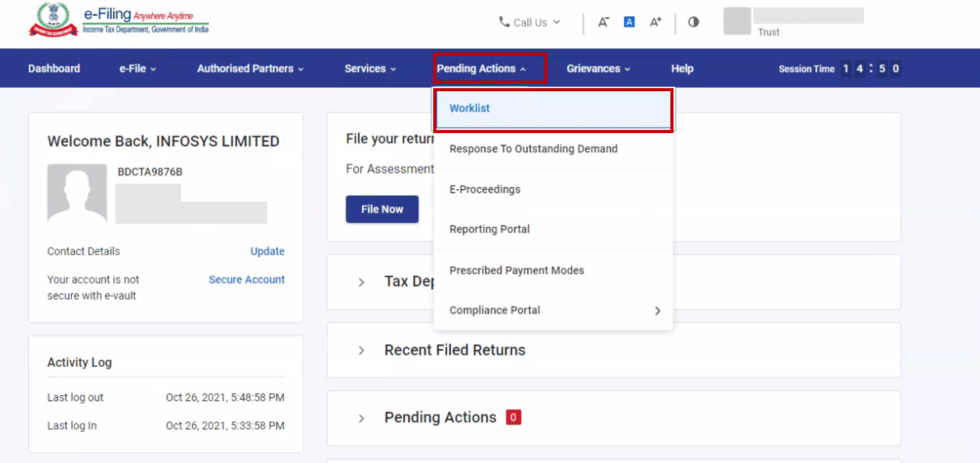Click the Secure Account link

[247, 280]
